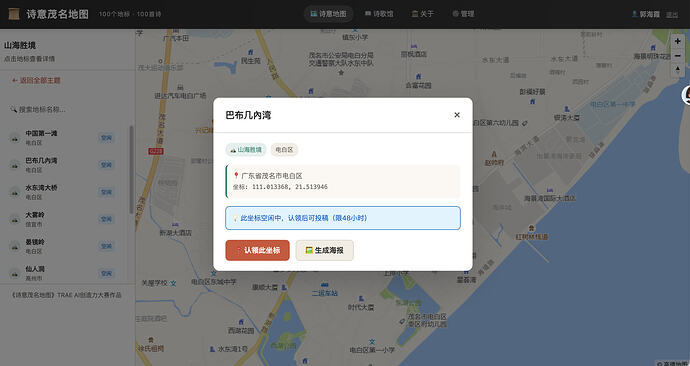The image size is (690, 366).
Task: Open the 管理 tab
Action: tap(463, 14)
